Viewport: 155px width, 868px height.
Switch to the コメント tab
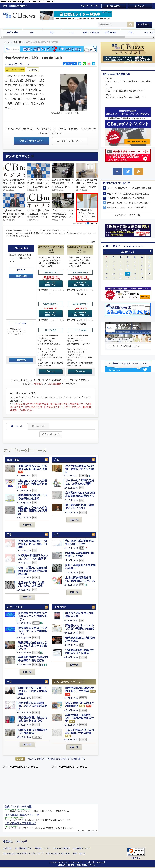point(17,426)
